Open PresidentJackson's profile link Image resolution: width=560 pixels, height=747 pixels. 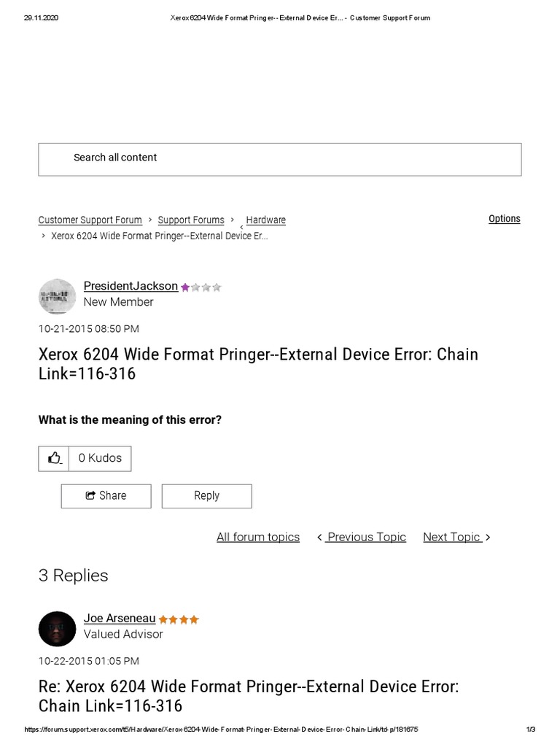pyautogui.click(x=131, y=286)
